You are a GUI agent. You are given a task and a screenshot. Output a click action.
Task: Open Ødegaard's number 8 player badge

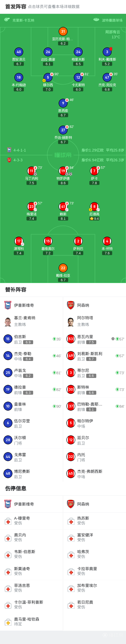(94, 207)
